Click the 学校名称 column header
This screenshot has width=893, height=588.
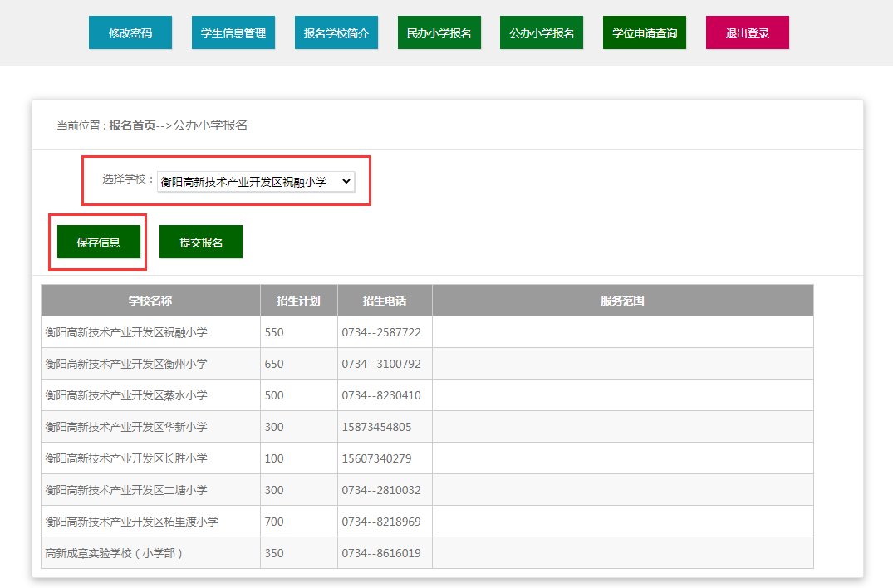[150, 301]
